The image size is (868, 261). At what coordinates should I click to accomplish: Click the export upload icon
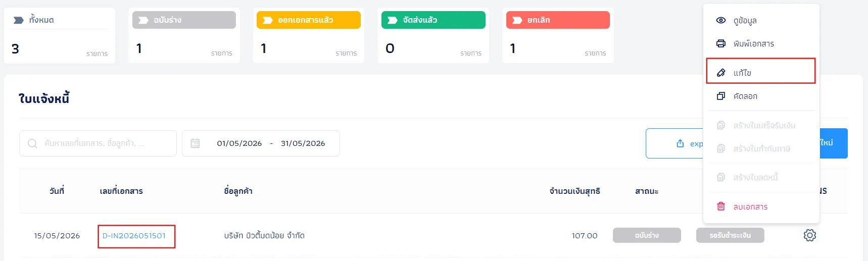pyautogui.click(x=680, y=143)
